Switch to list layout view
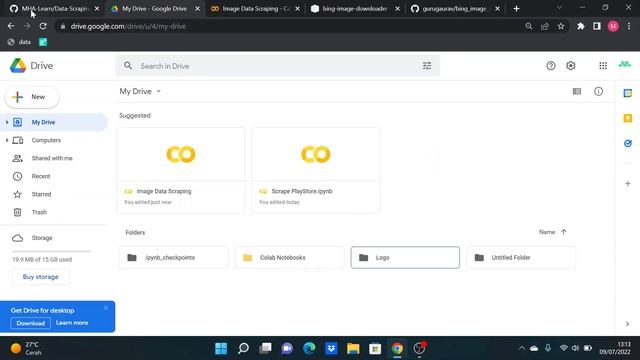Viewport: 640px width, 360px height. pyautogui.click(x=577, y=91)
